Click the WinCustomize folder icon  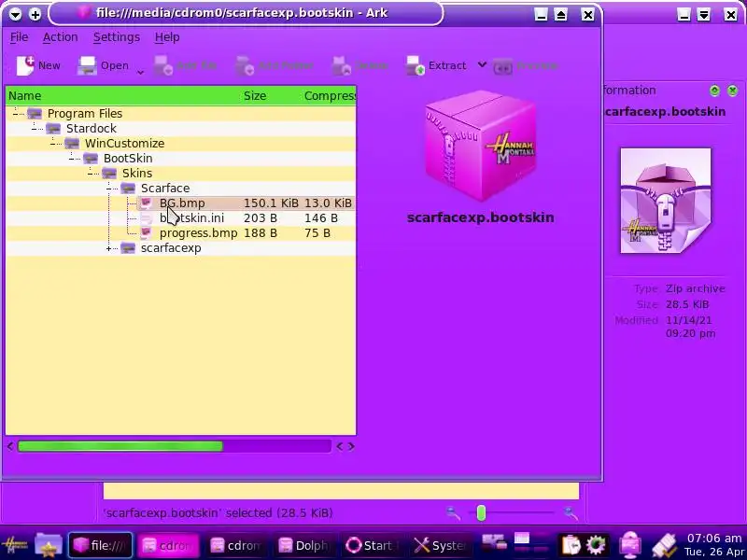coord(72,144)
